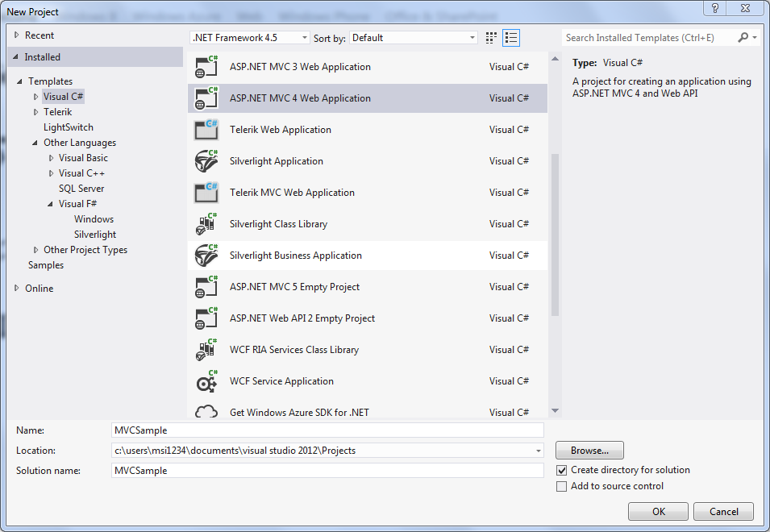
Task: Click the Silverlight Class Library icon
Action: pyautogui.click(x=206, y=224)
